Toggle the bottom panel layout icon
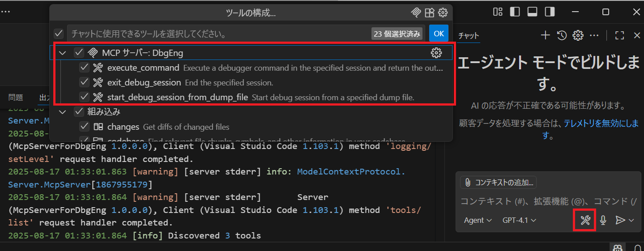 tap(532, 12)
